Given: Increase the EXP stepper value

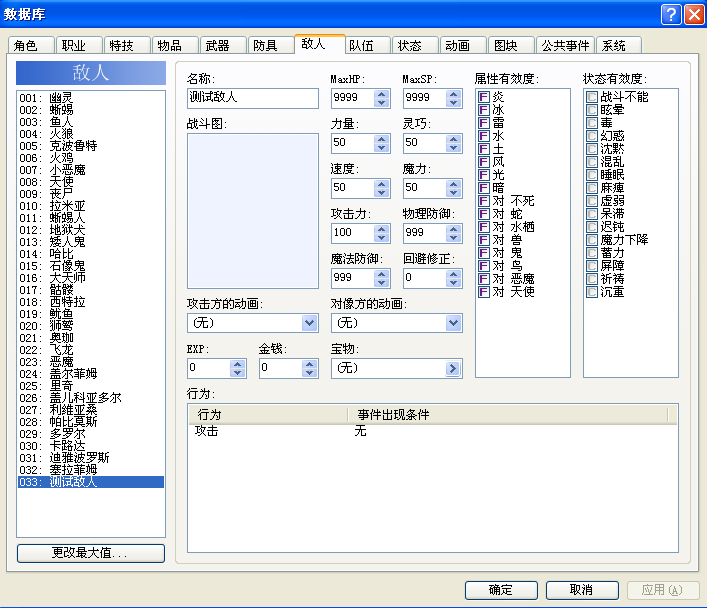Looking at the screenshot, I should (238, 364).
